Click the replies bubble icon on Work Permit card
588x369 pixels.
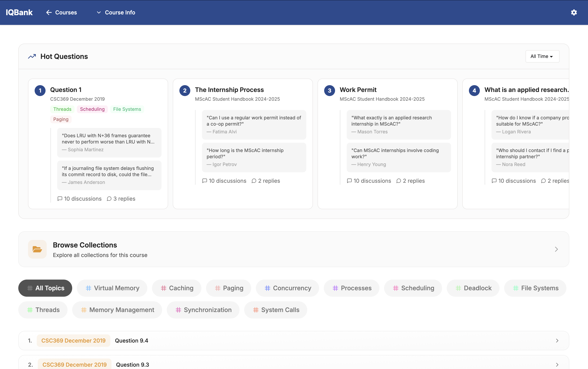pyautogui.click(x=398, y=181)
